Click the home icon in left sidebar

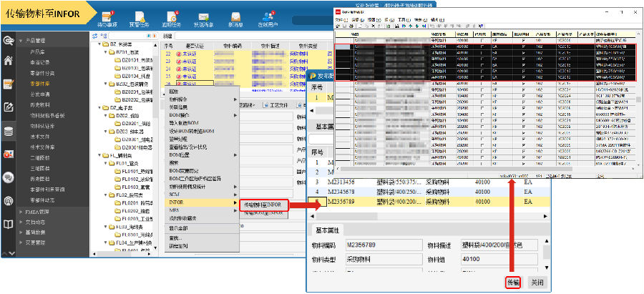(x=9, y=61)
